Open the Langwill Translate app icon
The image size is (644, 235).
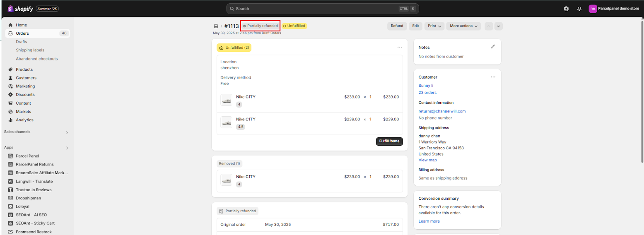(x=10, y=181)
